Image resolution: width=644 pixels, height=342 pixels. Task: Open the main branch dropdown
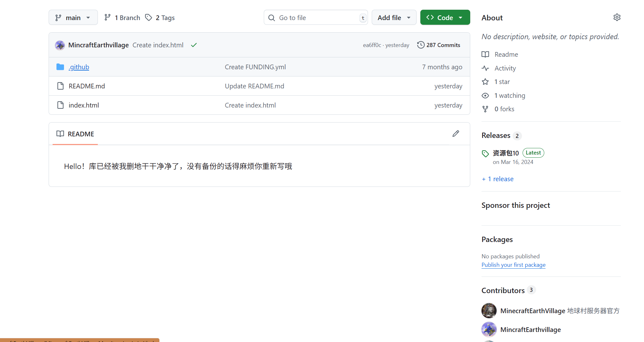click(73, 18)
